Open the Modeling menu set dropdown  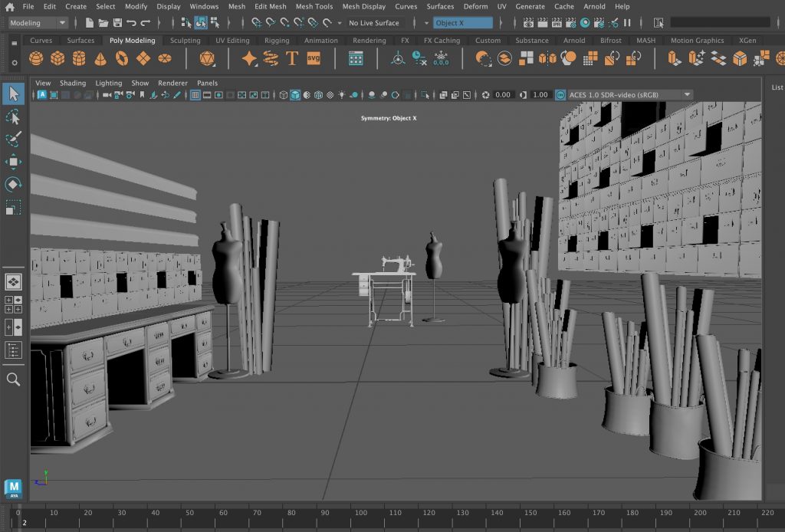tap(38, 23)
